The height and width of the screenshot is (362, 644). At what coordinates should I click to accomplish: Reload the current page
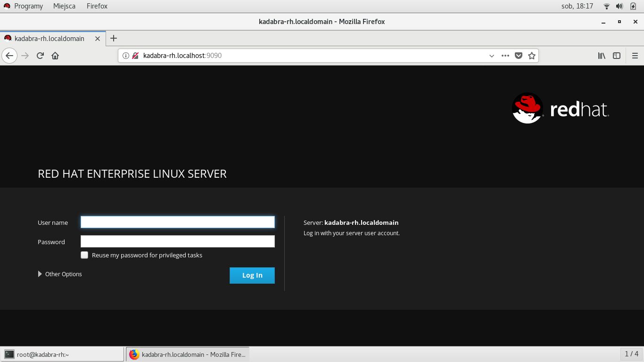(40, 56)
